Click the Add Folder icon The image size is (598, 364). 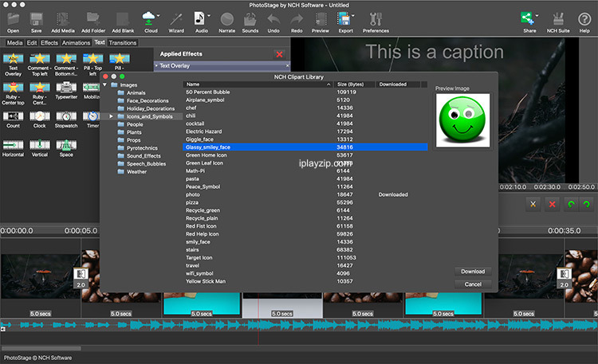tap(93, 22)
